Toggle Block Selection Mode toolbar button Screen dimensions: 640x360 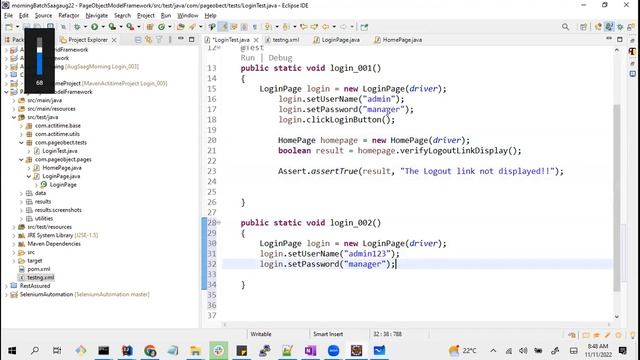coord(244,27)
